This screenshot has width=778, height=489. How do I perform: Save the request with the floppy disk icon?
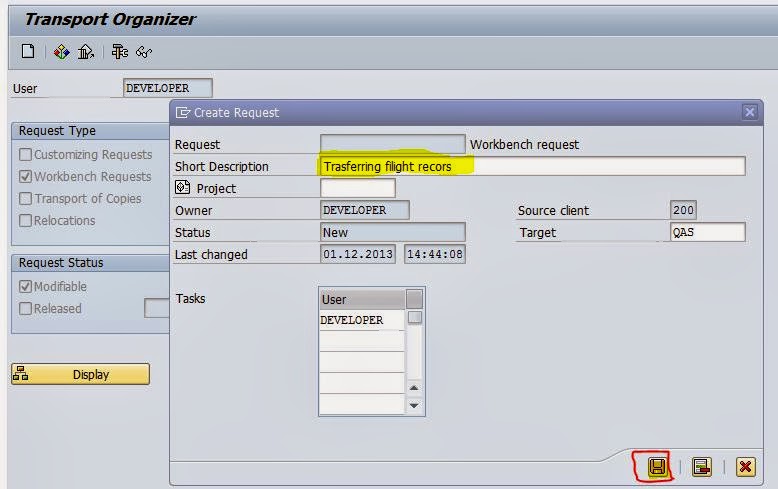point(657,467)
